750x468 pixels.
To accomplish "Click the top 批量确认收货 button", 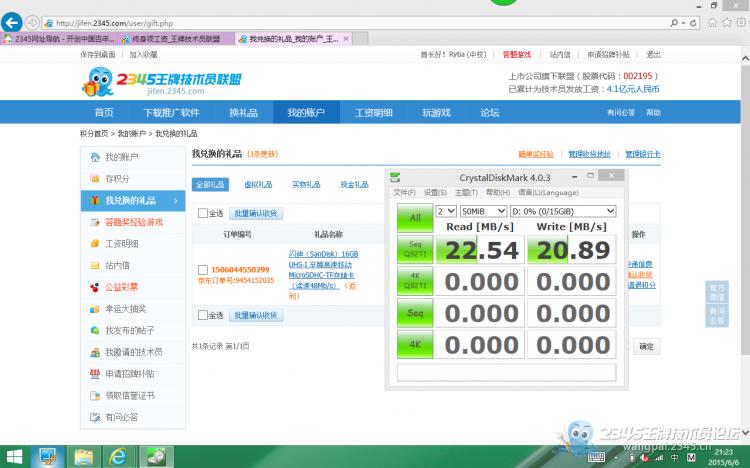I will point(256,213).
